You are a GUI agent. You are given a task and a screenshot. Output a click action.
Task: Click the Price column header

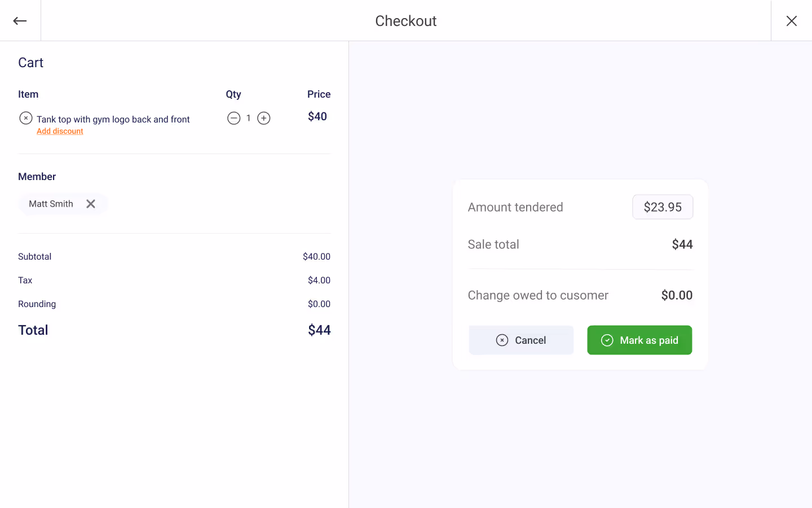click(x=319, y=94)
